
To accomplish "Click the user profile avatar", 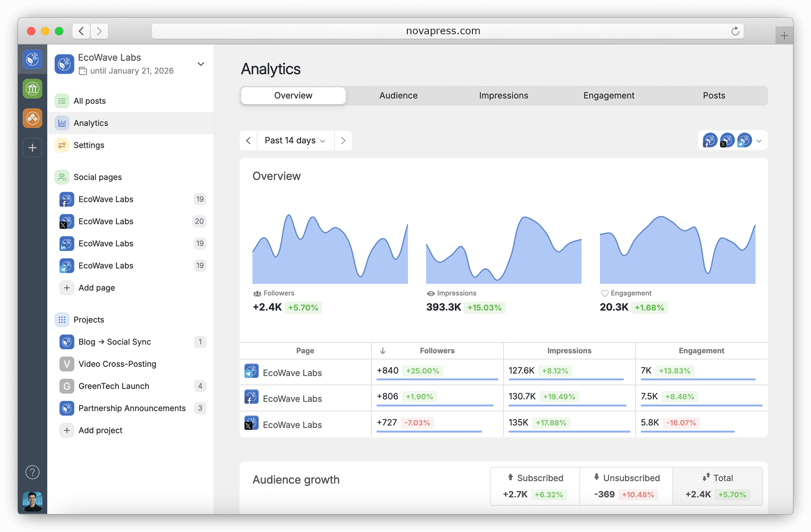I will point(33,501).
